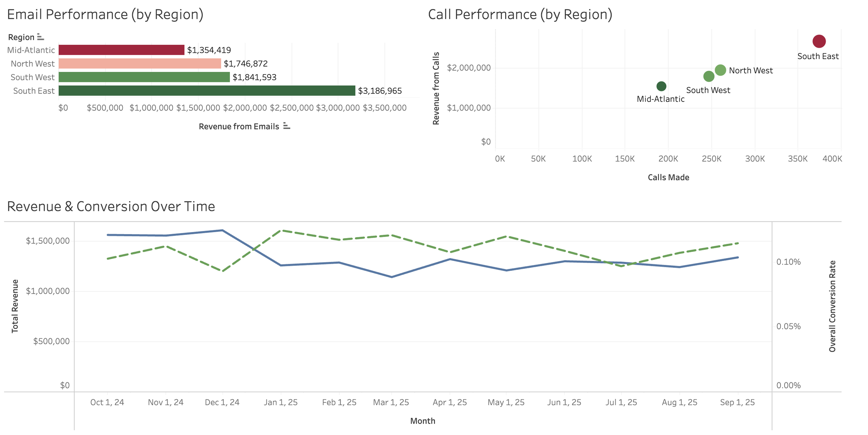This screenshot has height=435, width=868.
Task: Click the Mid-Atlantic bar in Email Performance
Action: [121, 50]
